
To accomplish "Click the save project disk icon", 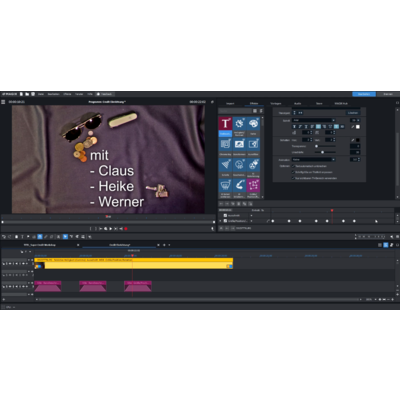I will click(x=33, y=94).
